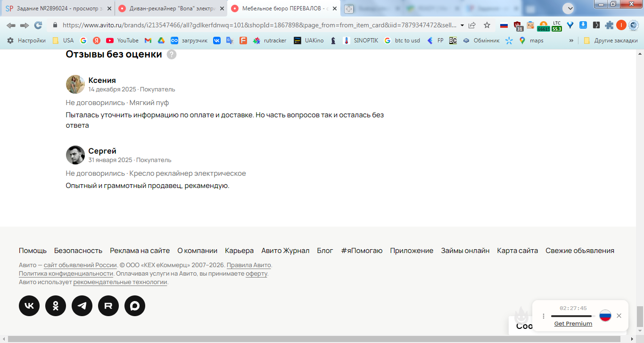Screen dimensions: 644x343
Task: Open the Помощь footer link
Action: [33, 251]
